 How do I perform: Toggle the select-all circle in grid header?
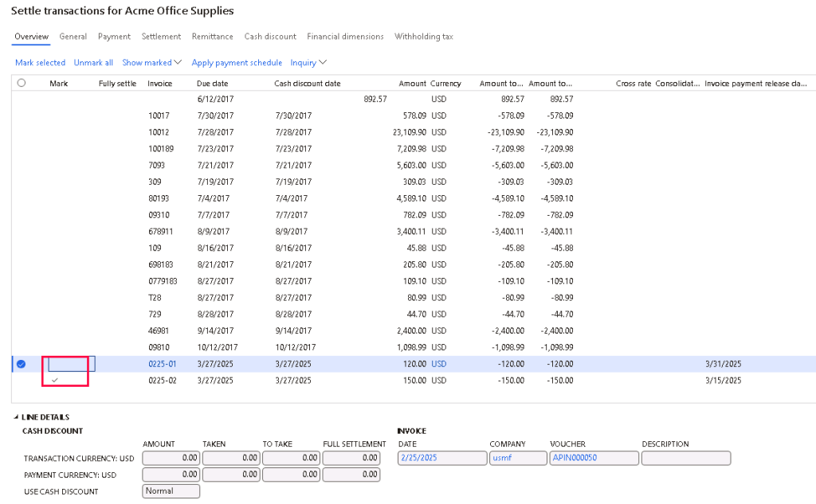22,83
